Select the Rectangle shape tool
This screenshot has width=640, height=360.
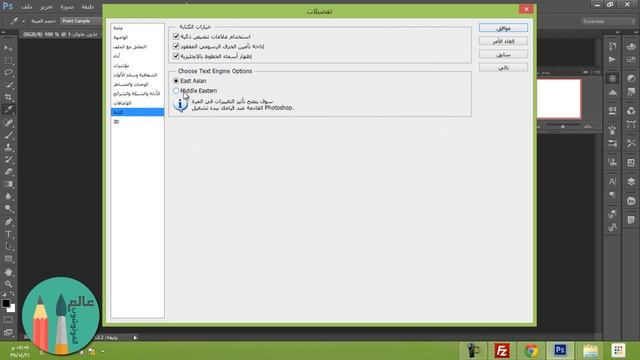pos(8,259)
